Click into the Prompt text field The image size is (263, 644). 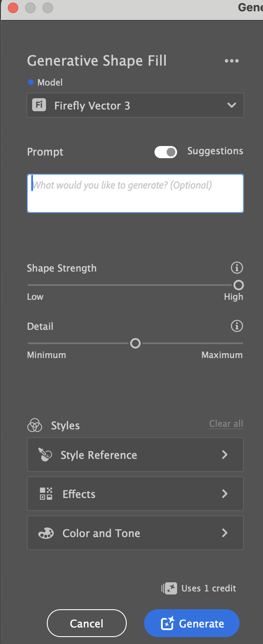coord(135,193)
